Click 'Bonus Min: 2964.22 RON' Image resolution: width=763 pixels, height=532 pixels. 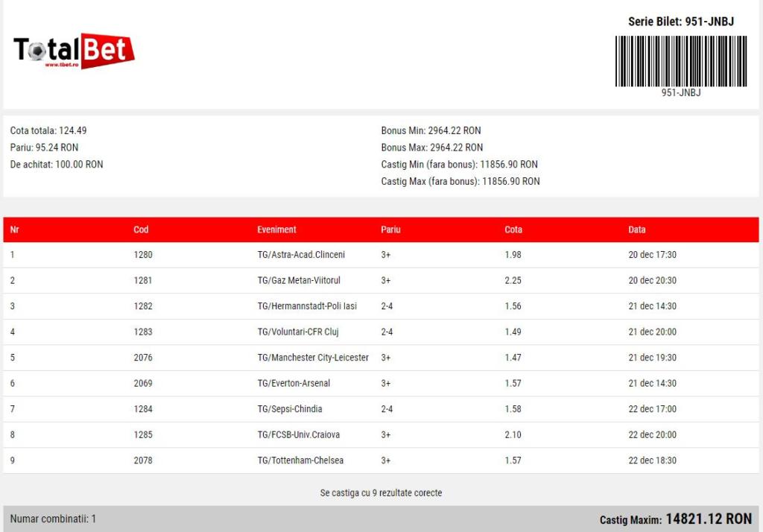click(x=431, y=130)
